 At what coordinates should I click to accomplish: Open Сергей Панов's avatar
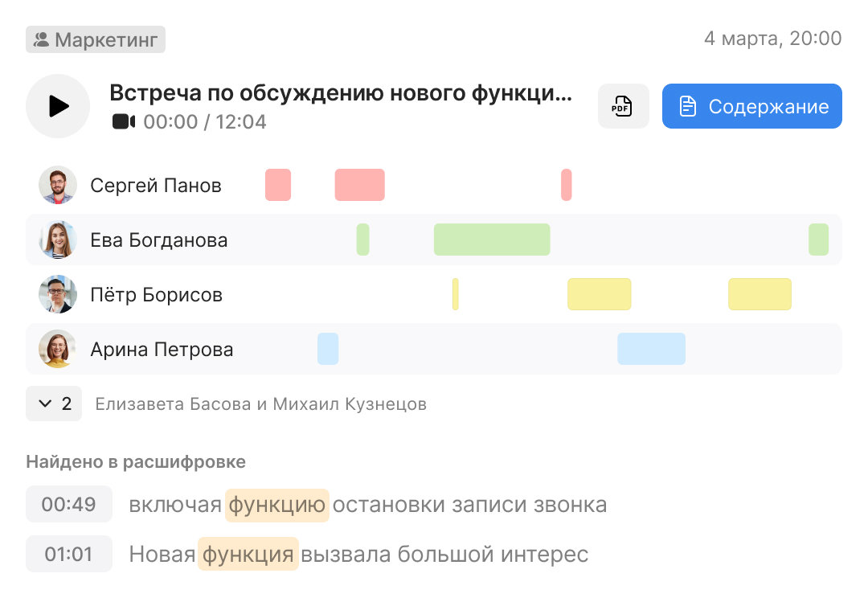point(57,185)
